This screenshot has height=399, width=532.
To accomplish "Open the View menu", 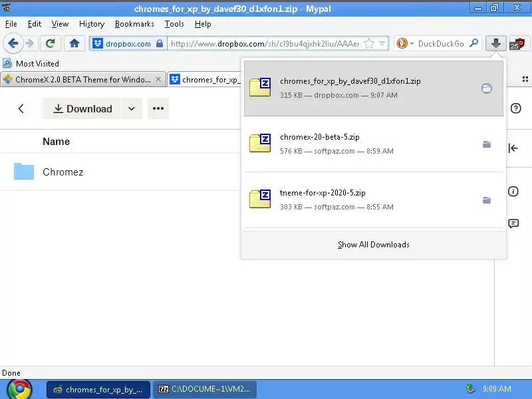I will coord(60,24).
